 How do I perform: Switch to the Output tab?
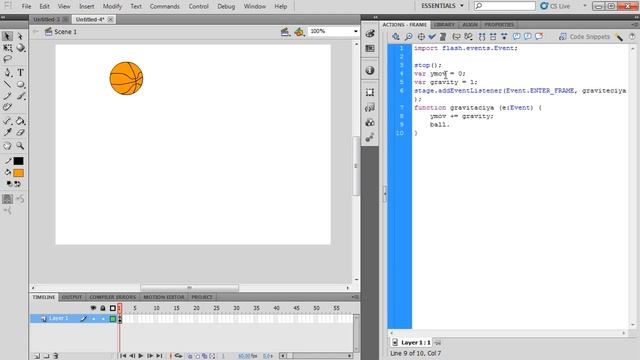[72, 297]
